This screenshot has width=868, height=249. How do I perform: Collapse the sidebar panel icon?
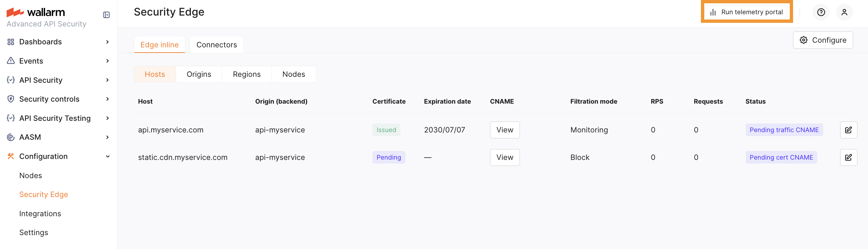[x=106, y=15]
